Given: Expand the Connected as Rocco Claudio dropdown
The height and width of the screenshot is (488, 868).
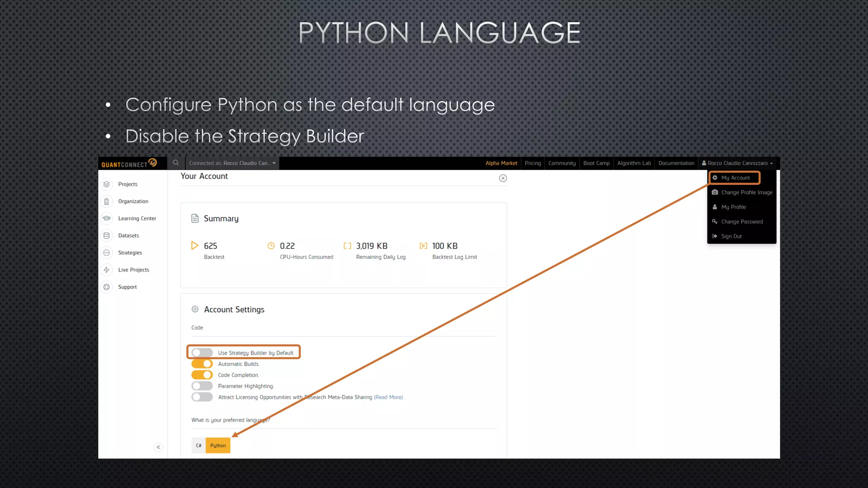Looking at the screenshot, I should (232, 163).
